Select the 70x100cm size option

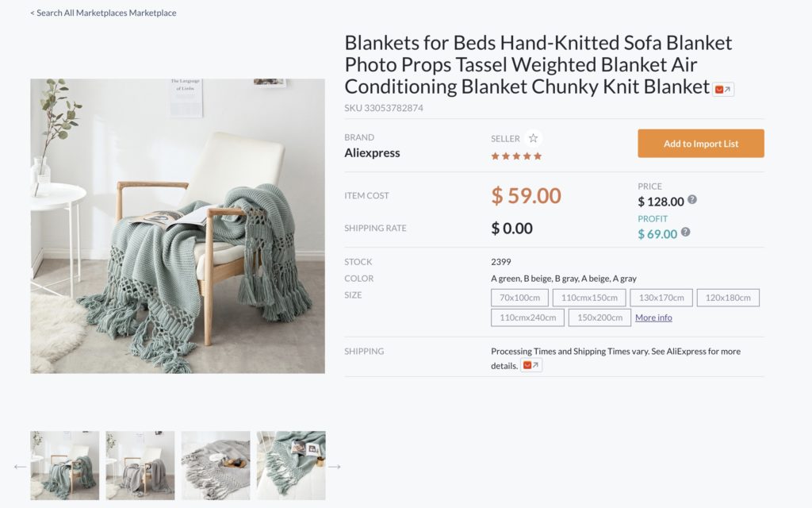point(519,298)
